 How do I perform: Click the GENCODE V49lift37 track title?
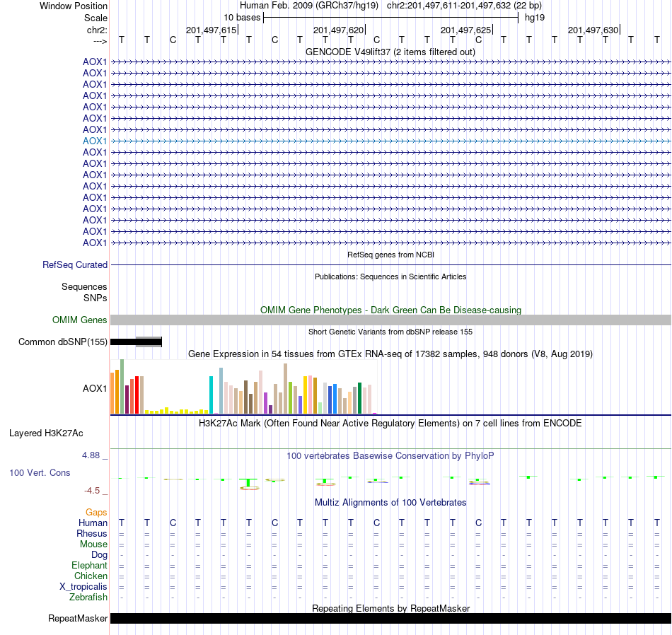tap(390, 52)
